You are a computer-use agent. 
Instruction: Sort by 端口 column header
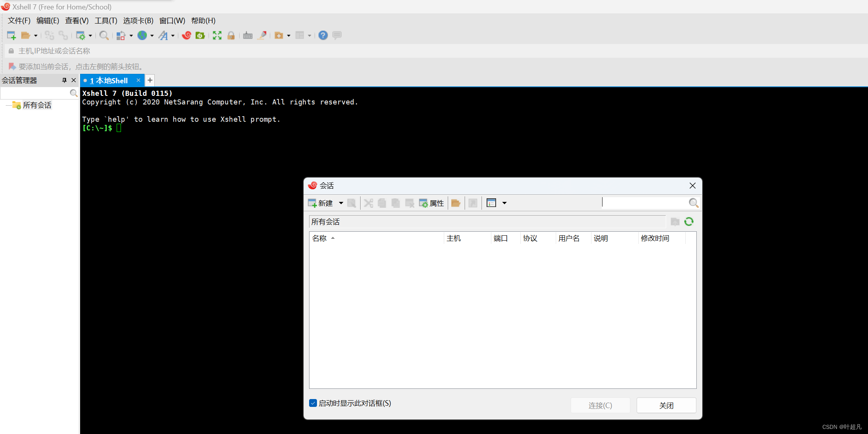tap(505, 238)
